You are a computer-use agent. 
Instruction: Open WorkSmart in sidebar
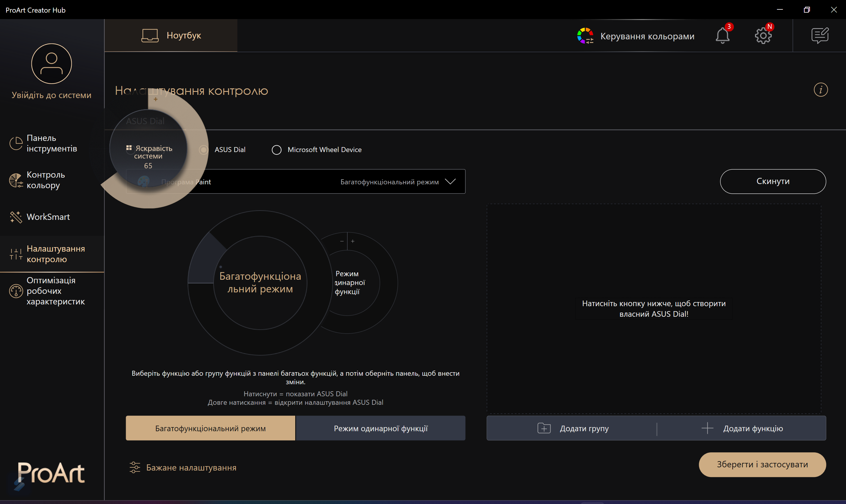click(x=48, y=217)
